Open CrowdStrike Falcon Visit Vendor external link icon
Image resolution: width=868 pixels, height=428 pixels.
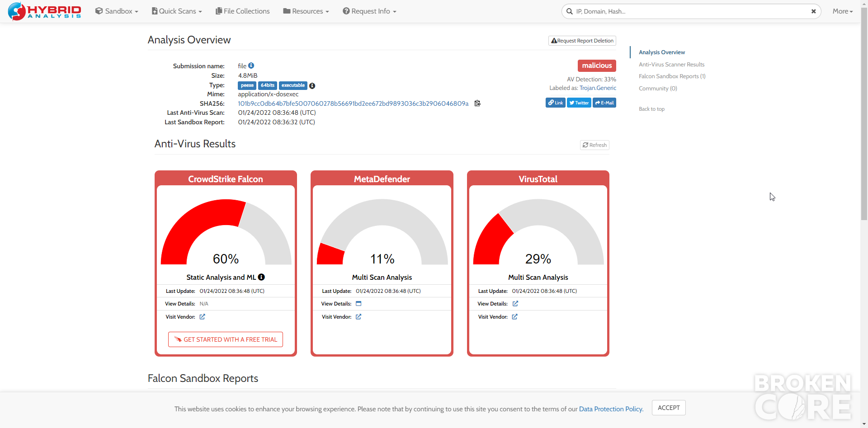pos(202,317)
